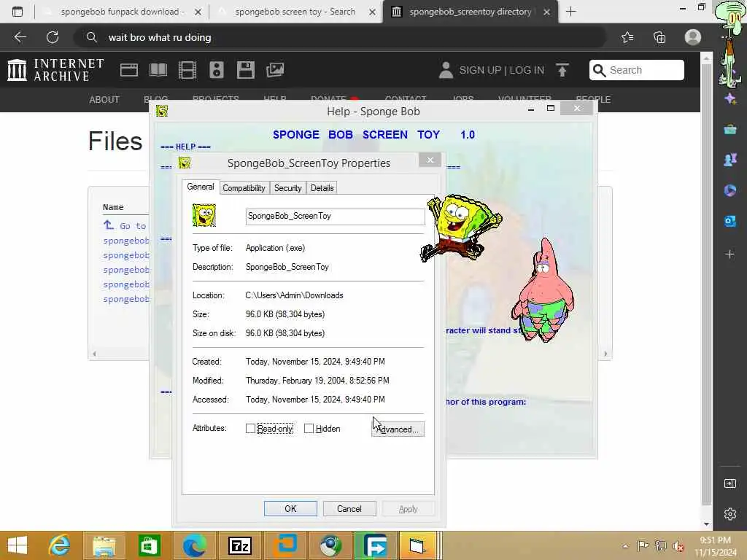Click the left arrow of files horizontal scrollbar
747x560 pixels.
[95, 354]
